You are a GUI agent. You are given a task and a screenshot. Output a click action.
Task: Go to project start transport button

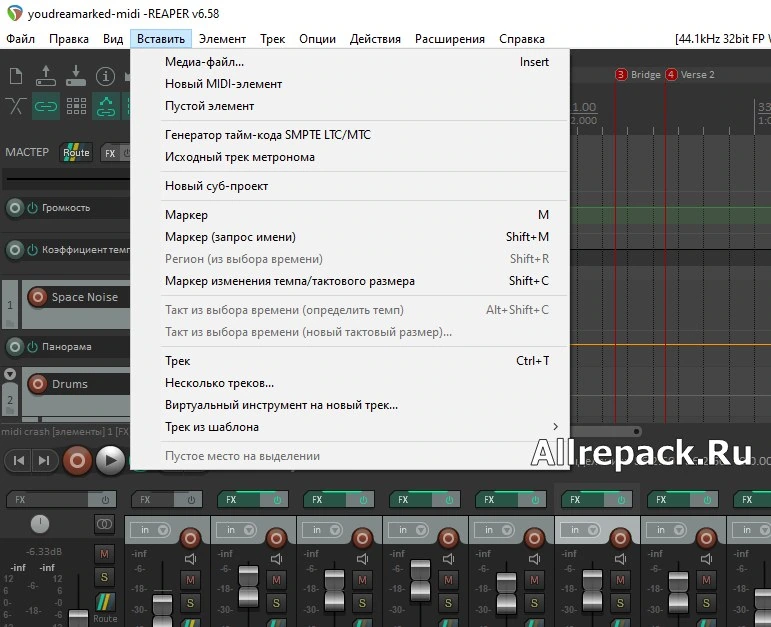[19, 460]
